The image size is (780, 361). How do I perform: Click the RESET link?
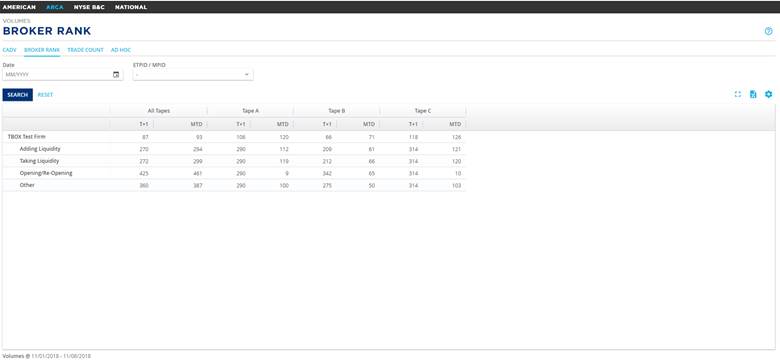[x=45, y=94]
